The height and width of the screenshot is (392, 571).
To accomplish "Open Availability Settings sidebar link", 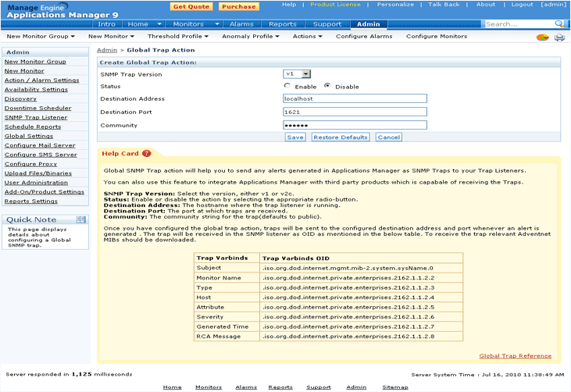I will [x=36, y=90].
